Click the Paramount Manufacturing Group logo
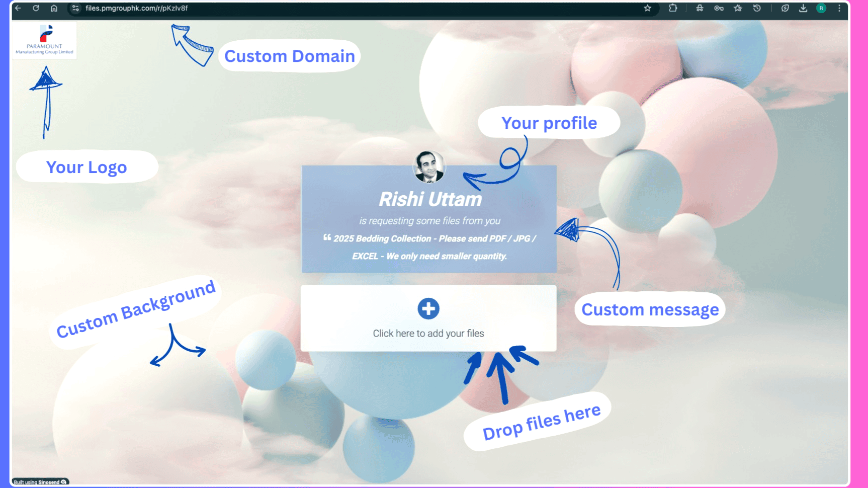Image resolution: width=868 pixels, height=488 pixels. [45, 40]
